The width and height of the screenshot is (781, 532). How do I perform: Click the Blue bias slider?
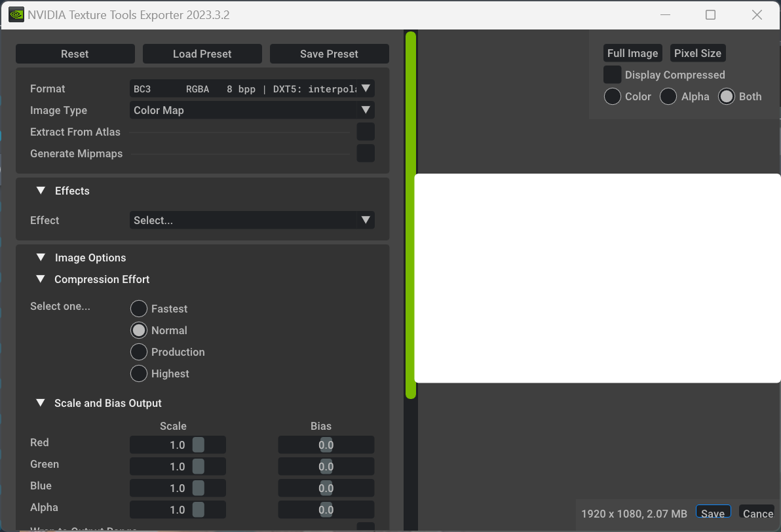pyautogui.click(x=326, y=488)
